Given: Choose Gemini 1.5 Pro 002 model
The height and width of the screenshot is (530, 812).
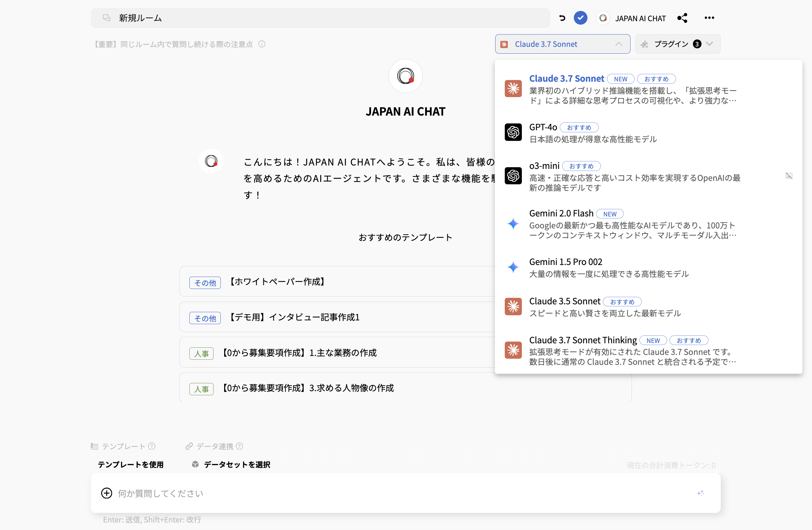Looking at the screenshot, I should [648, 268].
